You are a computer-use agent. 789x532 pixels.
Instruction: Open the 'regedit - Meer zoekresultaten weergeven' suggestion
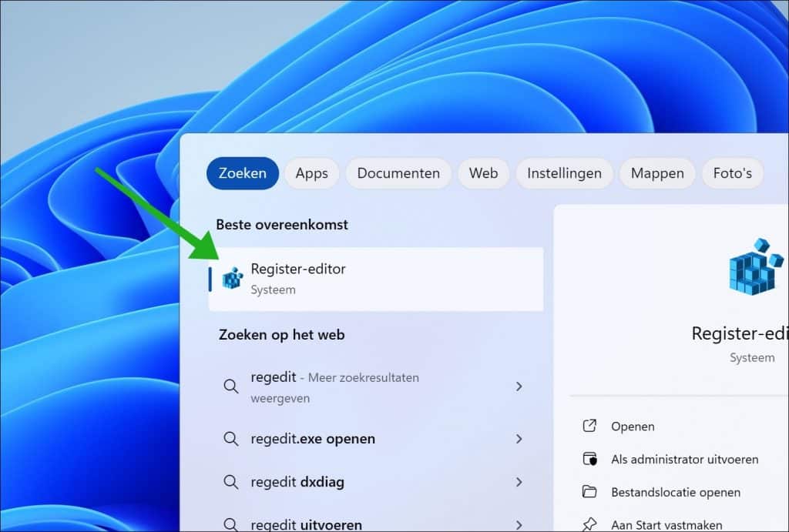pos(376,386)
